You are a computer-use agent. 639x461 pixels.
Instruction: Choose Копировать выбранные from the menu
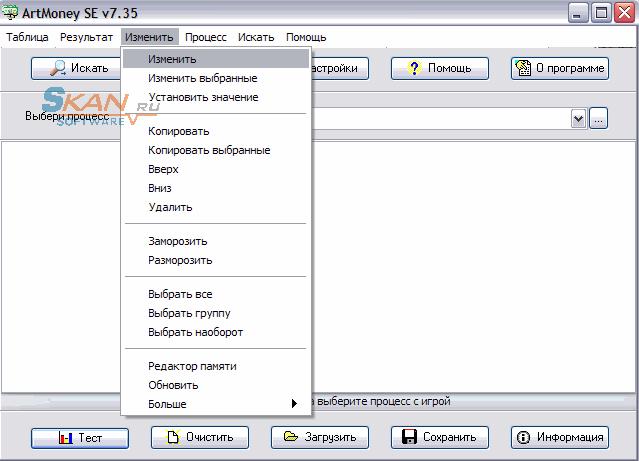[x=209, y=150]
